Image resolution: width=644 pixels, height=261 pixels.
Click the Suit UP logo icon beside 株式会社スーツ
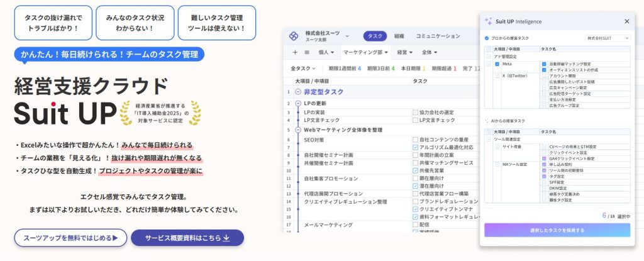click(x=294, y=36)
